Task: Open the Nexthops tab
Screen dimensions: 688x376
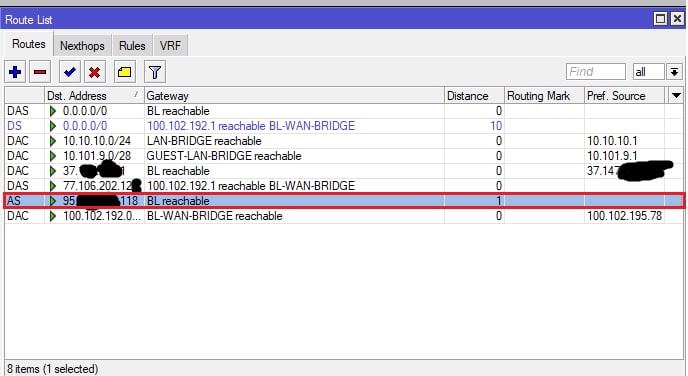Action: [82, 46]
